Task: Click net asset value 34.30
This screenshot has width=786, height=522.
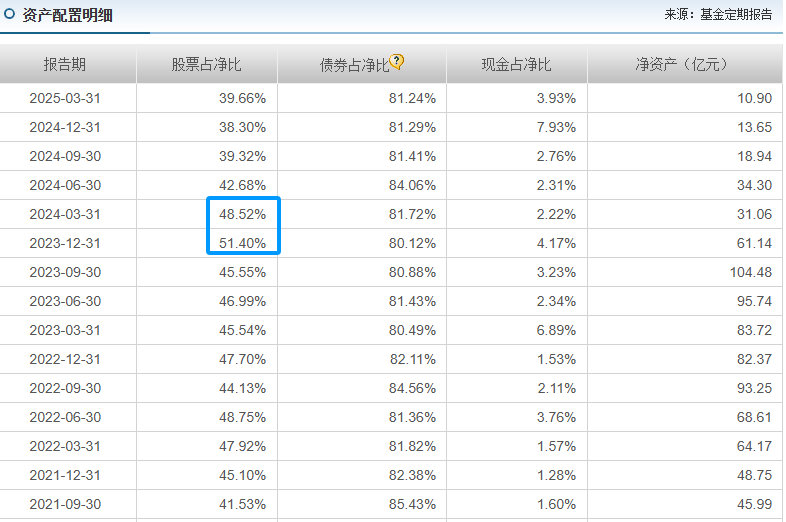Action: (x=754, y=186)
